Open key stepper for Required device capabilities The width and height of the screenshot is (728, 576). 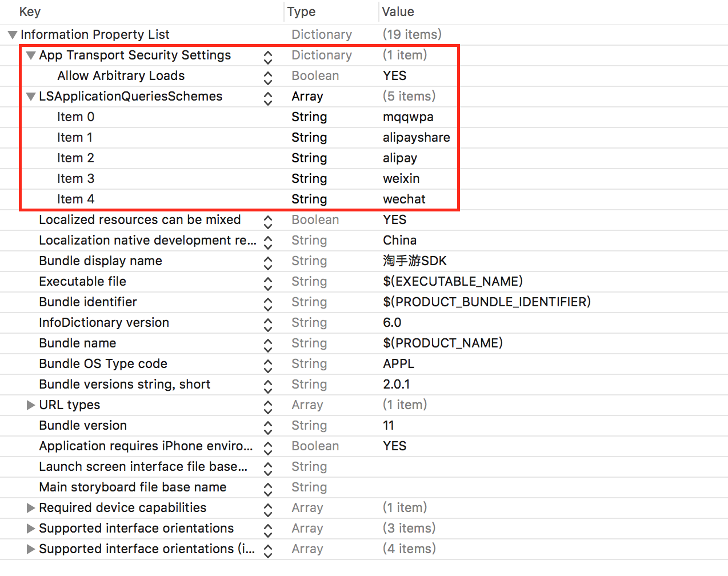tap(268, 509)
